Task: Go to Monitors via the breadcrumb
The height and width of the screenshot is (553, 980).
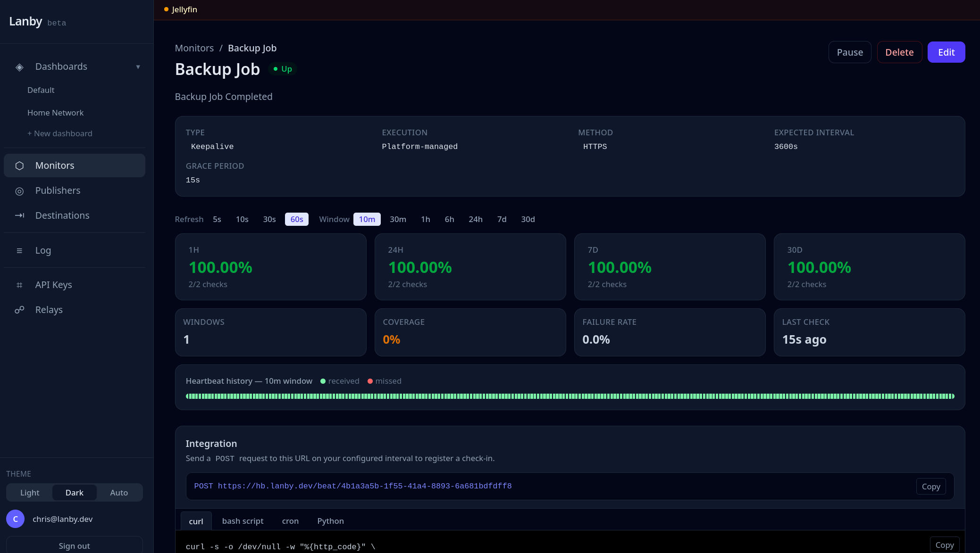Action: point(194,48)
